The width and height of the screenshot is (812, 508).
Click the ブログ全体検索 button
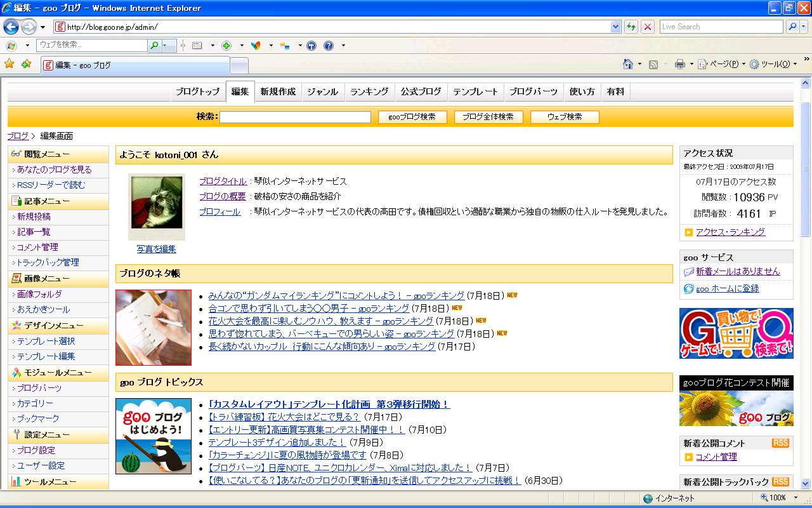tap(488, 117)
